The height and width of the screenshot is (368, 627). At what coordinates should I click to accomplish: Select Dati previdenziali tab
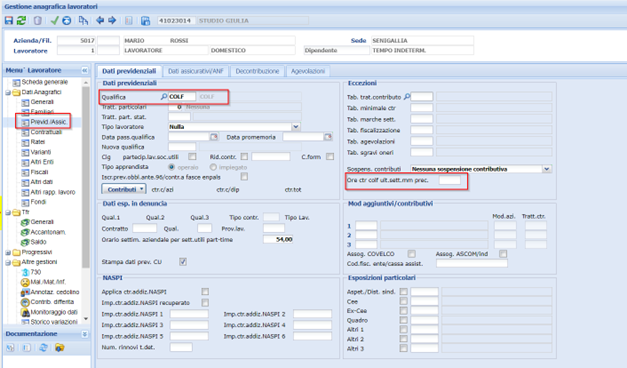(129, 71)
